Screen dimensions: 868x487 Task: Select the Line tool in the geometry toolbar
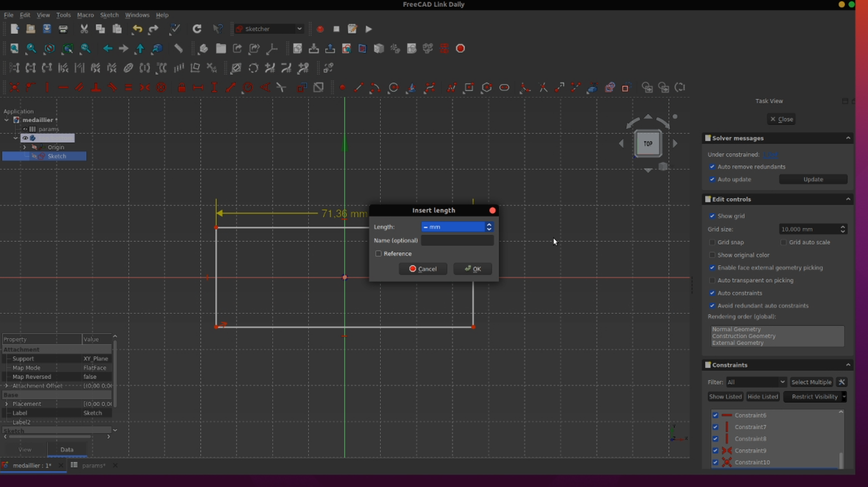tap(358, 88)
